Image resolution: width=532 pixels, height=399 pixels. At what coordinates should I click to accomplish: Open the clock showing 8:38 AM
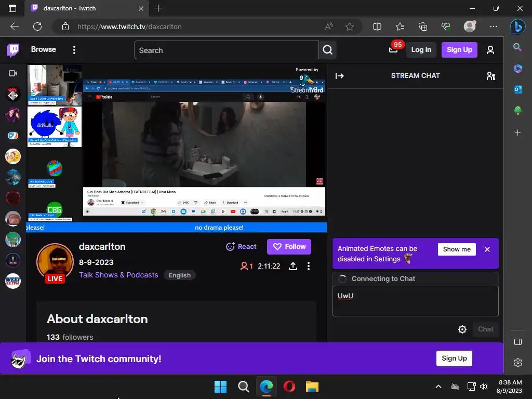[509, 387]
